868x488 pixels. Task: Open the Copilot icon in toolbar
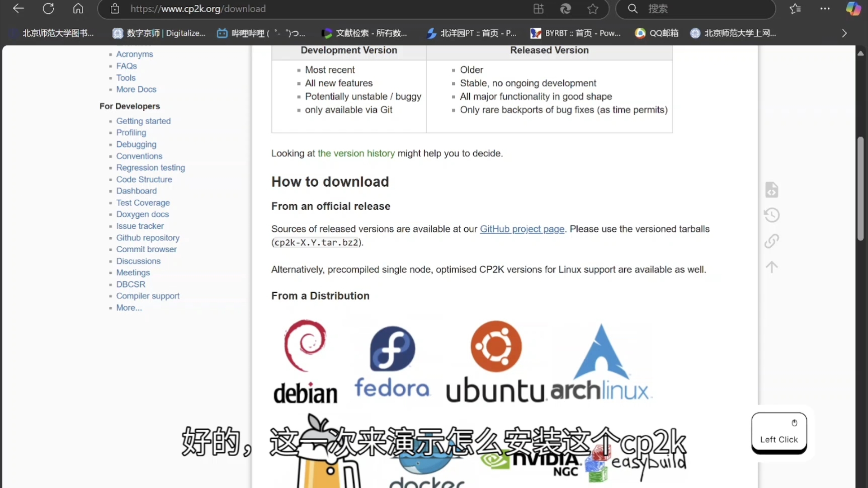tap(853, 9)
